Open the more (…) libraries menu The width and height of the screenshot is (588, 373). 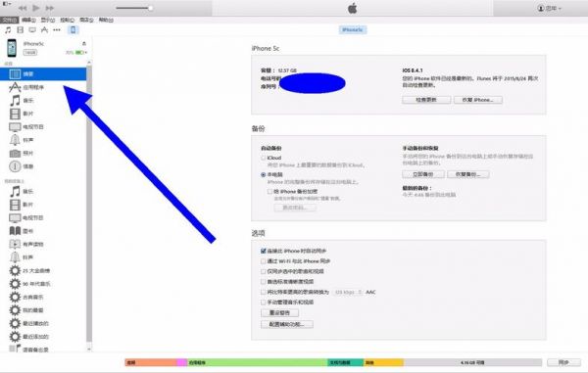coord(57,30)
